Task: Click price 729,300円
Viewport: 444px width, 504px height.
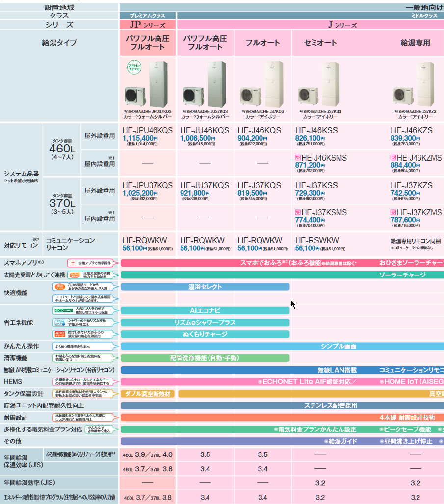Action: [x=310, y=193]
